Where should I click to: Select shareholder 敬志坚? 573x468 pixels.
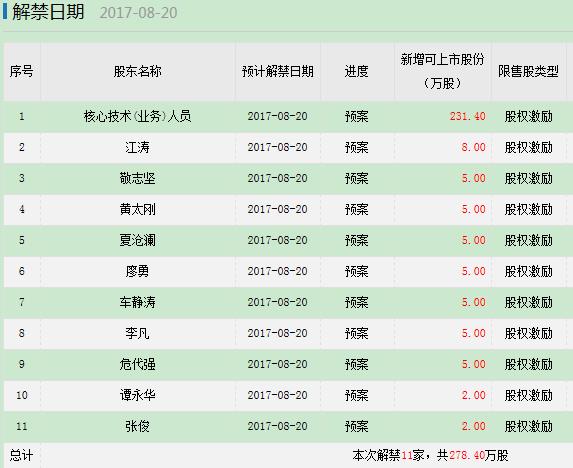pyautogui.click(x=137, y=178)
